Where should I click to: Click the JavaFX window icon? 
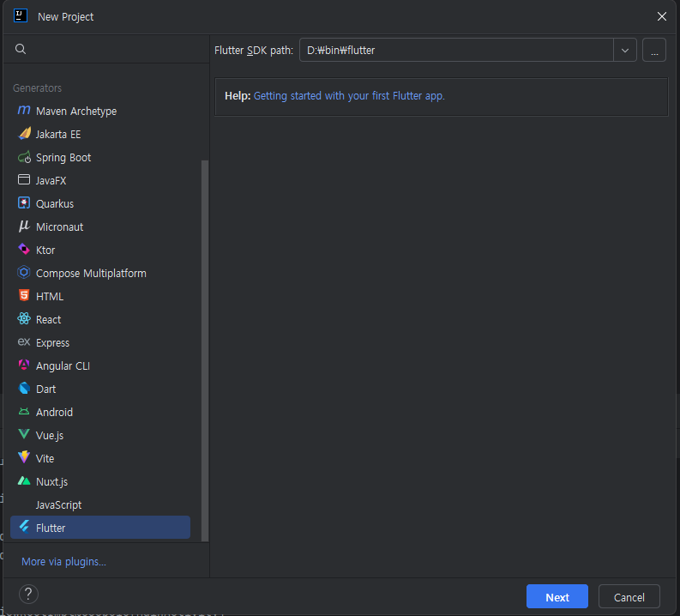coord(24,179)
